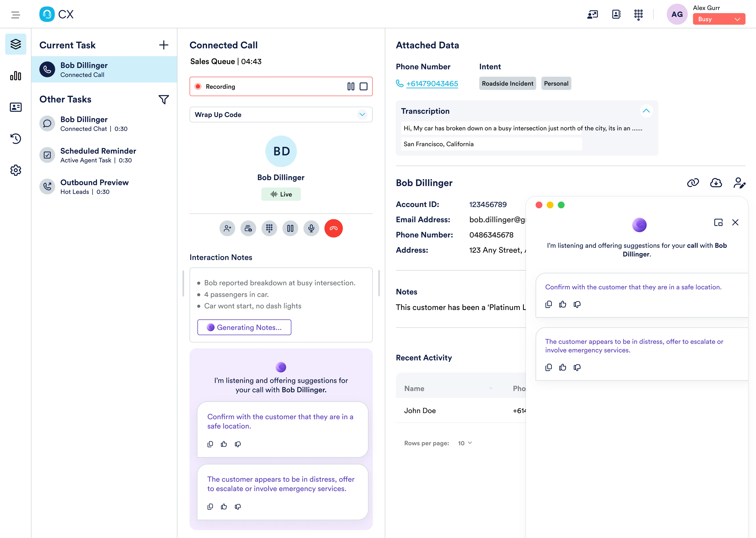Filter the Other Tasks list

click(x=164, y=99)
